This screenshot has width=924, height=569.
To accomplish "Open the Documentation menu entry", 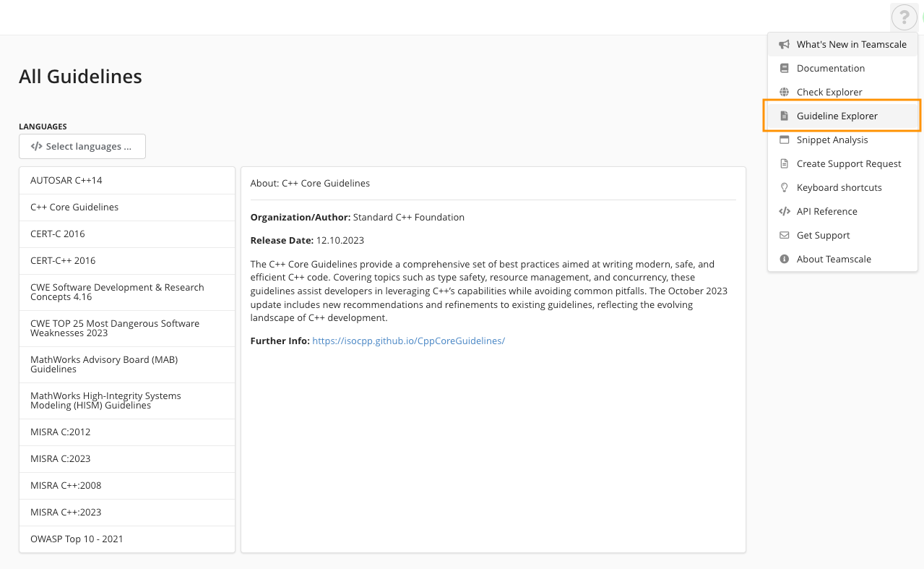I will [x=842, y=68].
